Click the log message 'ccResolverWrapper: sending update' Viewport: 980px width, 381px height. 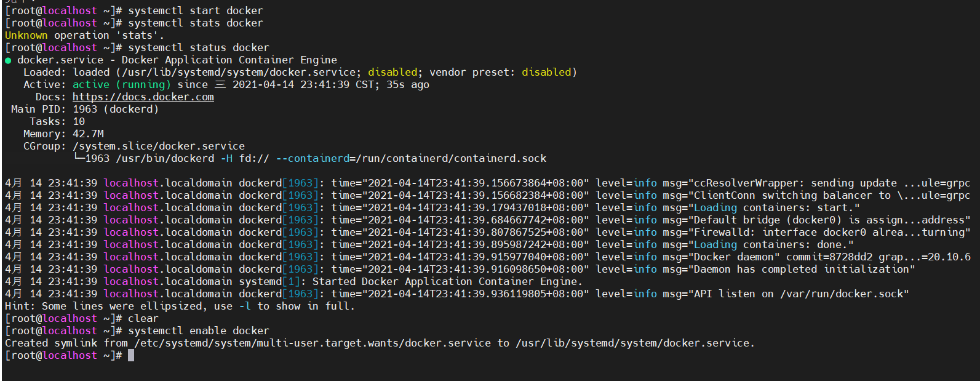coord(795,183)
